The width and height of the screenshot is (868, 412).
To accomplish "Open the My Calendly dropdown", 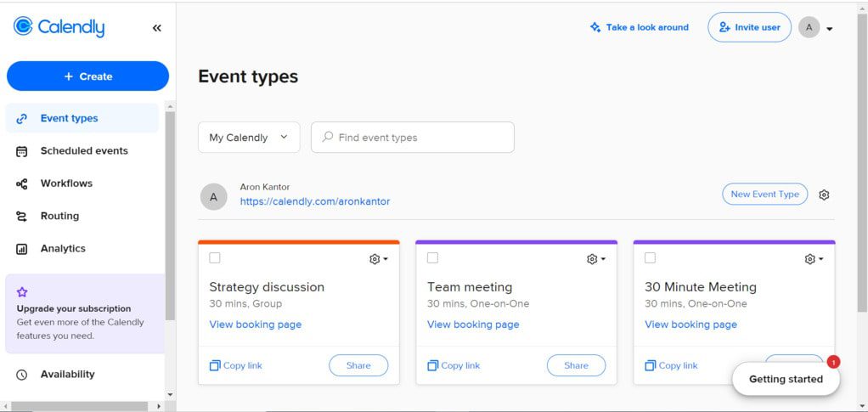I will coord(249,138).
